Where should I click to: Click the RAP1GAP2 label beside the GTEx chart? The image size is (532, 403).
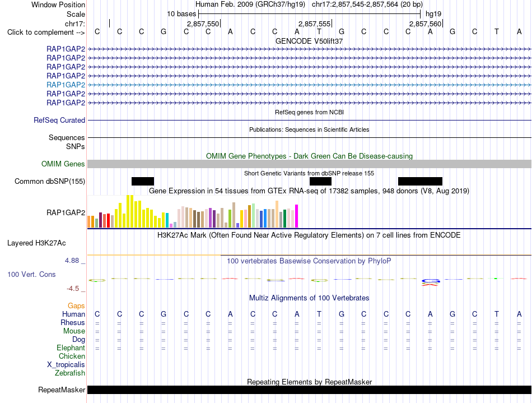click(x=66, y=212)
